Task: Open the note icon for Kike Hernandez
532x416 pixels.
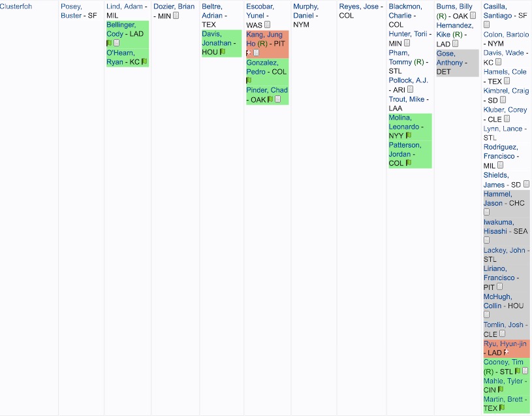Action: 456,44
